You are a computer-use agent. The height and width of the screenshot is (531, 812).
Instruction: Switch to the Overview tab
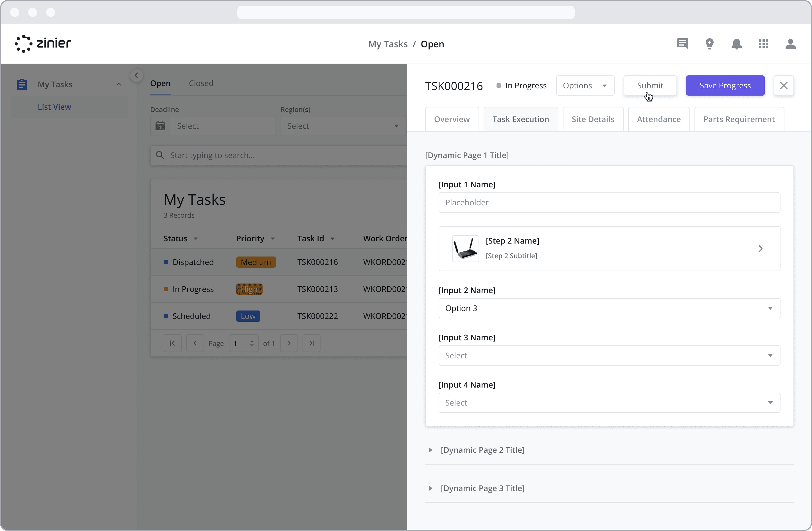tap(452, 119)
